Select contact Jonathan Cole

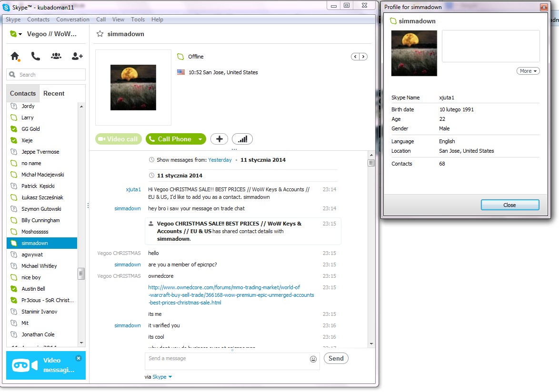pyautogui.click(x=42, y=334)
